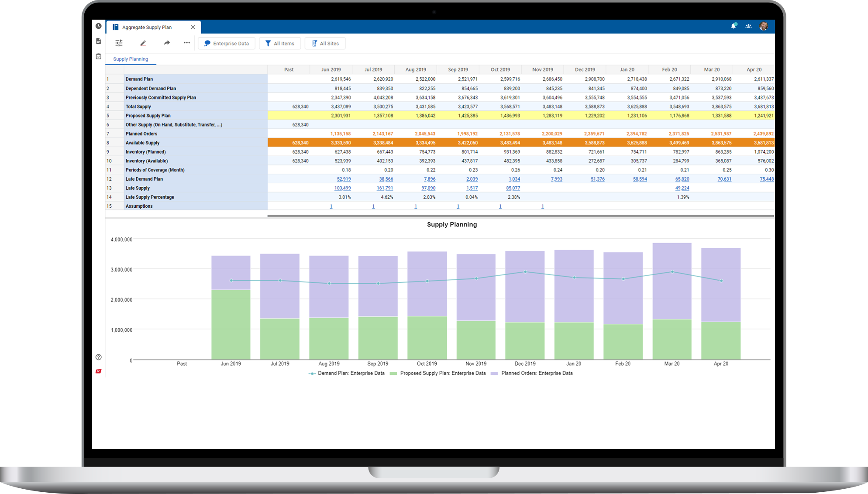868x494 pixels.
Task: Select the pencil edit tool
Action: pyautogui.click(x=143, y=43)
